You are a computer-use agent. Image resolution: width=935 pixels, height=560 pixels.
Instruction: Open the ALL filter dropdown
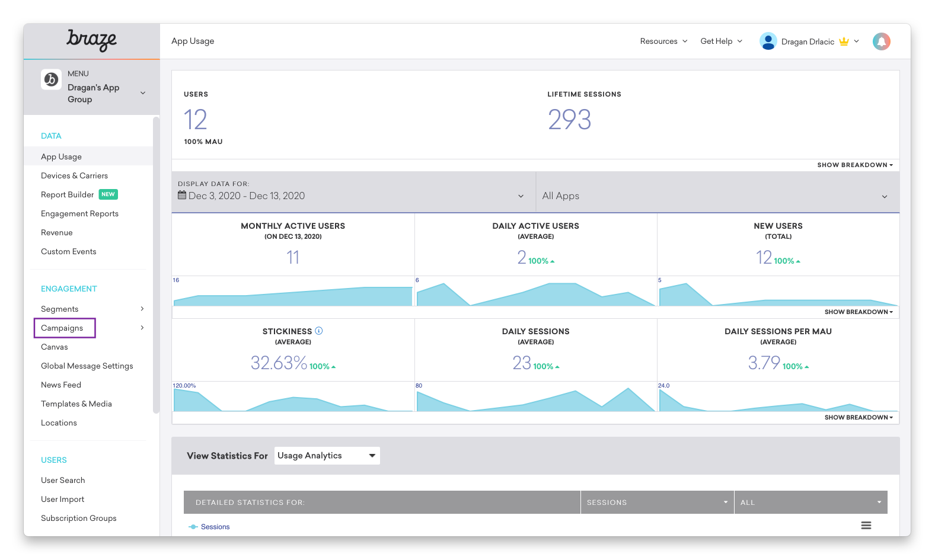pyautogui.click(x=810, y=502)
